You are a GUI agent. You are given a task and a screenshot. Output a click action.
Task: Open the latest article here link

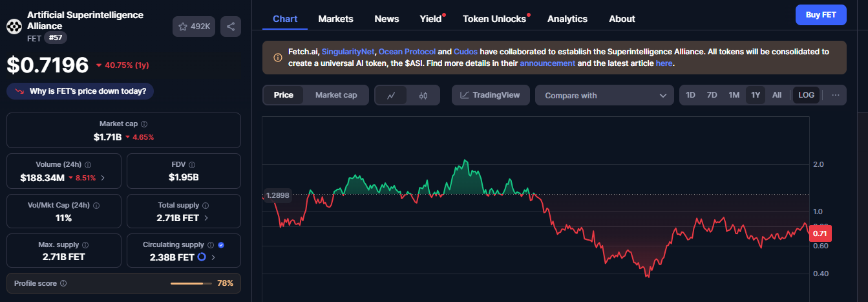click(x=664, y=63)
